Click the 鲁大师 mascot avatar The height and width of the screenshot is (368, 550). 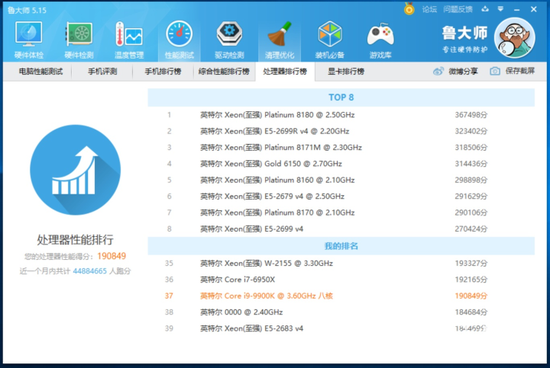coord(515,38)
